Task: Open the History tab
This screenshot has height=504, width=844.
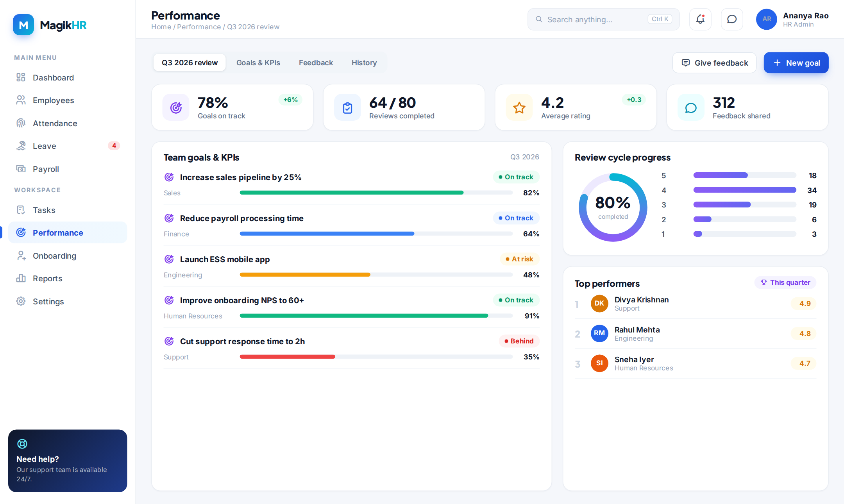Action: click(x=364, y=63)
